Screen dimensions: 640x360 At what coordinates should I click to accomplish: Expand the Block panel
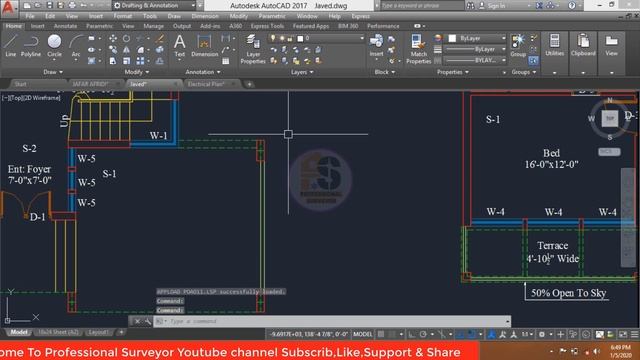(385, 72)
